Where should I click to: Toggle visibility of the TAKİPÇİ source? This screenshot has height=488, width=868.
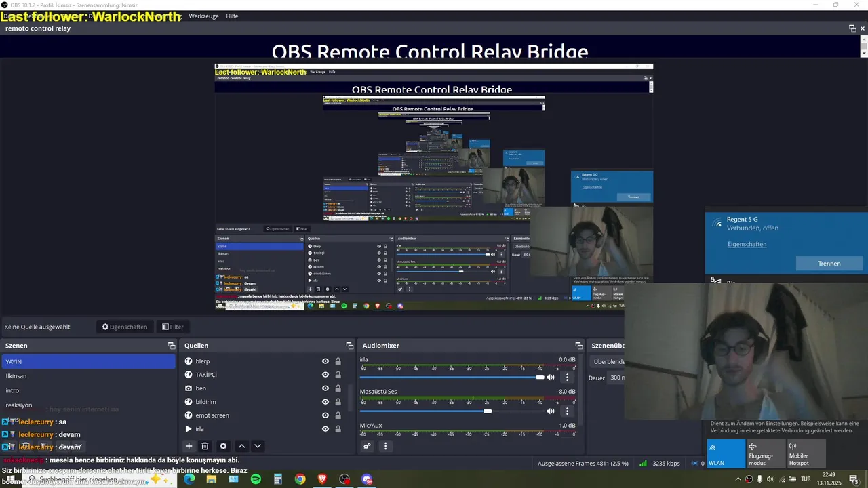coord(325,375)
